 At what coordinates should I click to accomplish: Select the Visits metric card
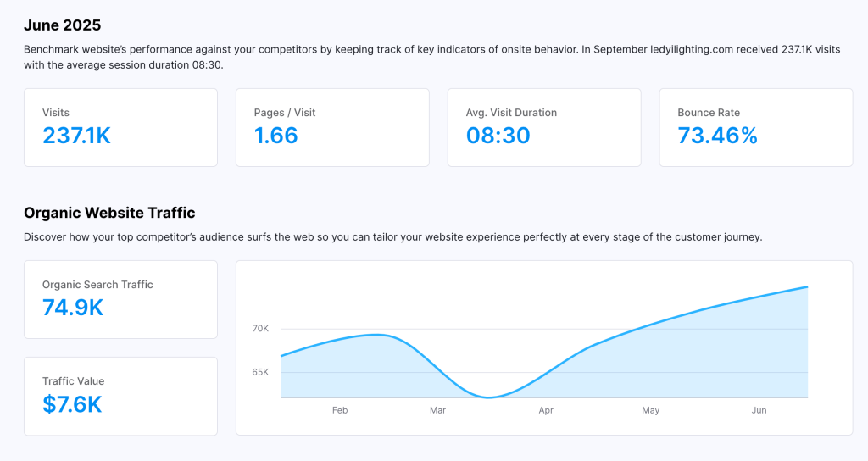click(120, 127)
